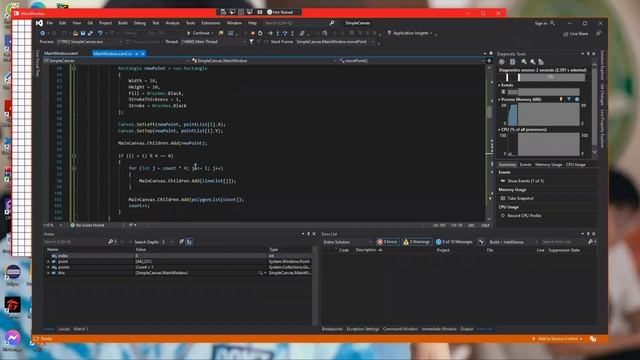Toggle the pin on the Diagnostic Tools panel
Viewport: 640px width, 360px height.
[588, 53]
